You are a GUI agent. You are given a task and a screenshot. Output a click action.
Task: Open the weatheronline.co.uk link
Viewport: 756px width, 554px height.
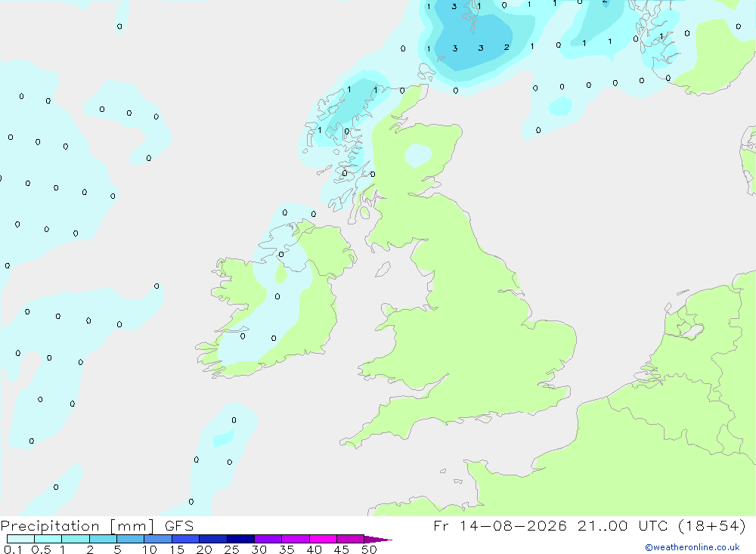[692, 547]
